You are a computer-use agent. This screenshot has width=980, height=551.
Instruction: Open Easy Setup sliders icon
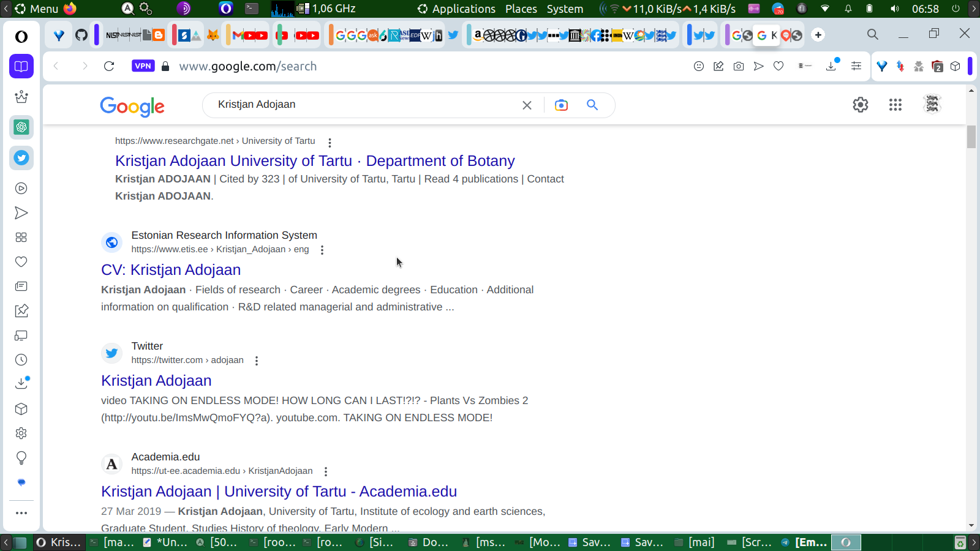pos(856,66)
